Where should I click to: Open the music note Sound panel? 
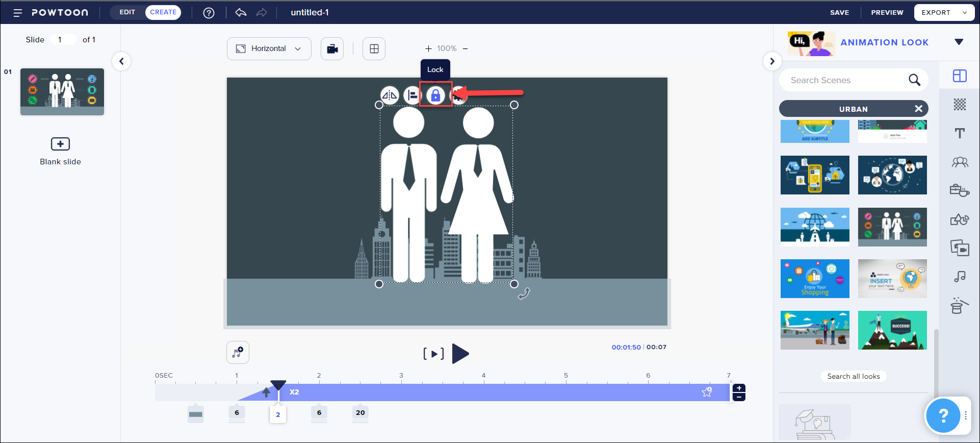[960, 277]
